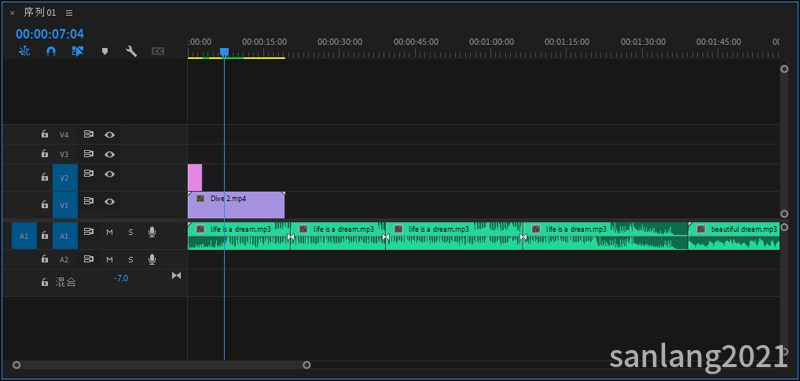Image resolution: width=800 pixels, height=381 pixels.
Task: Click fx badge on beautiful dream.mp3
Action: 701,230
